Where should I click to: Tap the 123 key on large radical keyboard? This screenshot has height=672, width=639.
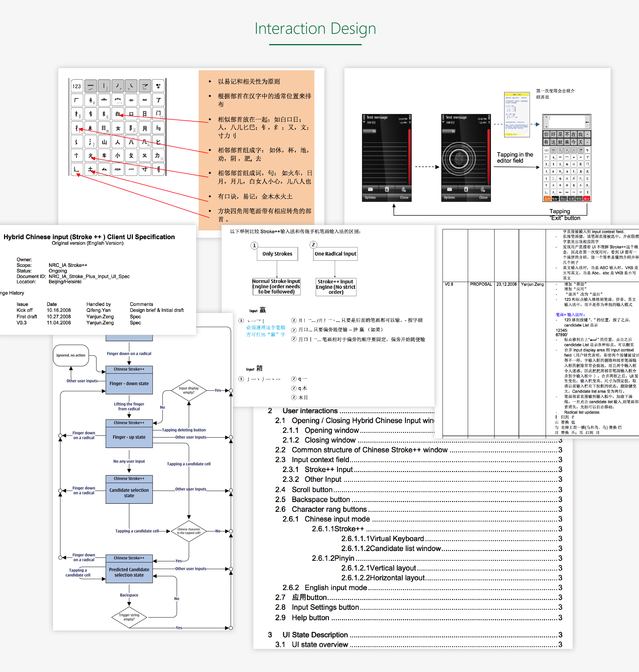[x=77, y=86]
